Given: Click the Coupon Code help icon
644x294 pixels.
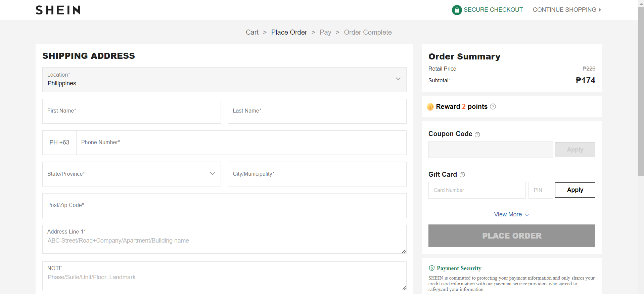Looking at the screenshot, I should pos(477,134).
